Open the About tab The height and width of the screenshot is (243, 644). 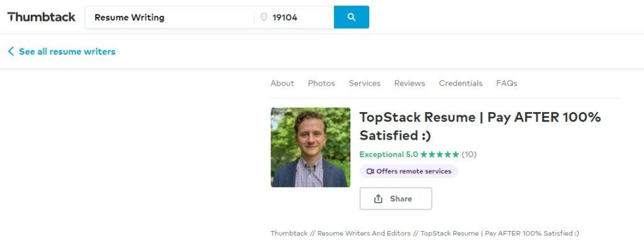tap(282, 83)
